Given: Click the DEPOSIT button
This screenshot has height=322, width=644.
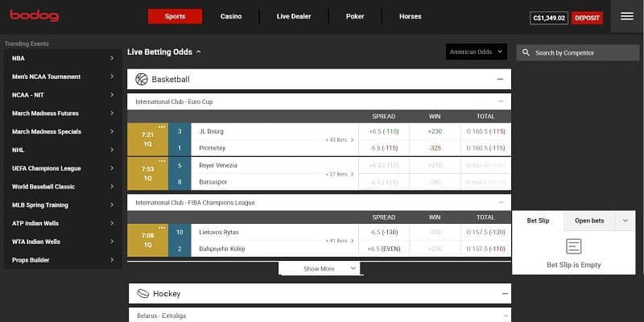Looking at the screenshot, I should click(587, 18).
